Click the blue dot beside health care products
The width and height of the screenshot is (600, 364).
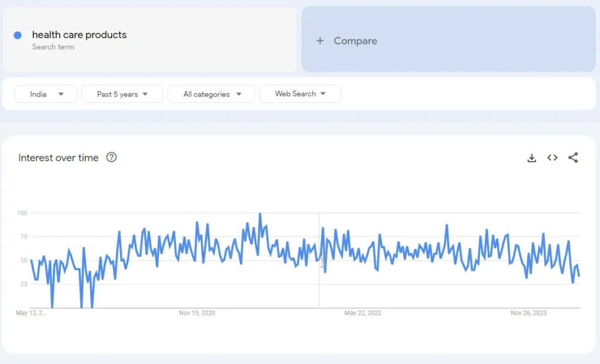[x=18, y=35]
